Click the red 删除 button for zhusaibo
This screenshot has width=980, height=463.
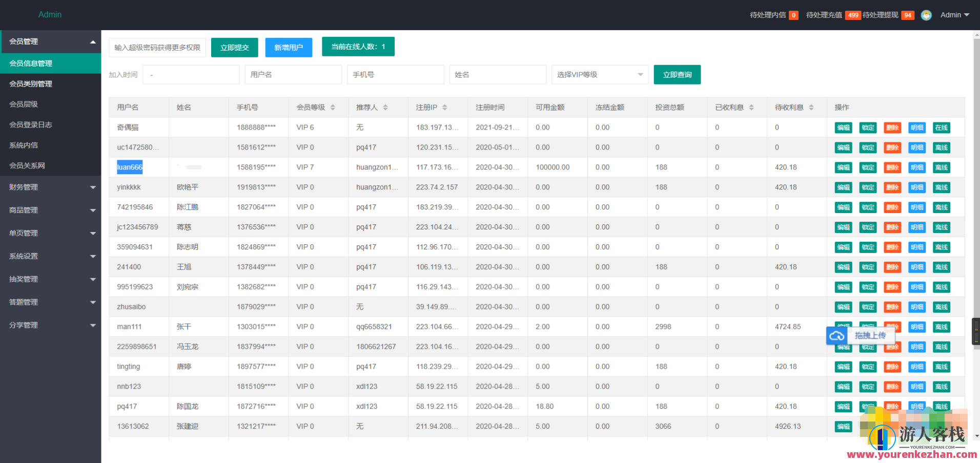[x=892, y=307]
